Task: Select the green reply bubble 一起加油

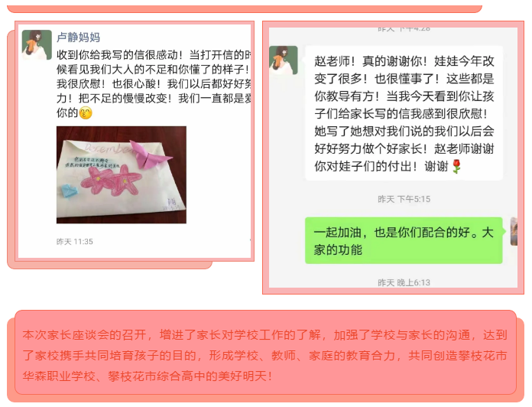Action: pos(404,240)
